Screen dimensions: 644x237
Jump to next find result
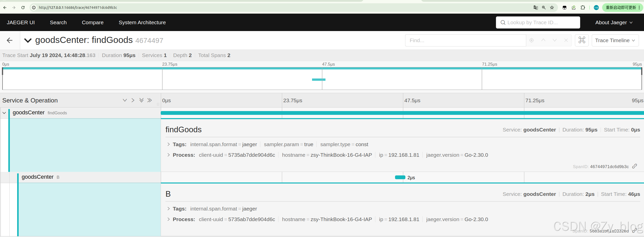point(555,40)
